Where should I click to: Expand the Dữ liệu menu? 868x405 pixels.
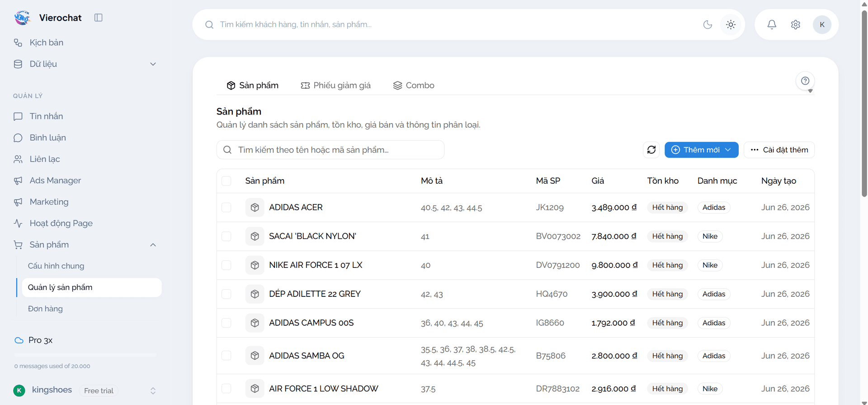click(x=85, y=64)
